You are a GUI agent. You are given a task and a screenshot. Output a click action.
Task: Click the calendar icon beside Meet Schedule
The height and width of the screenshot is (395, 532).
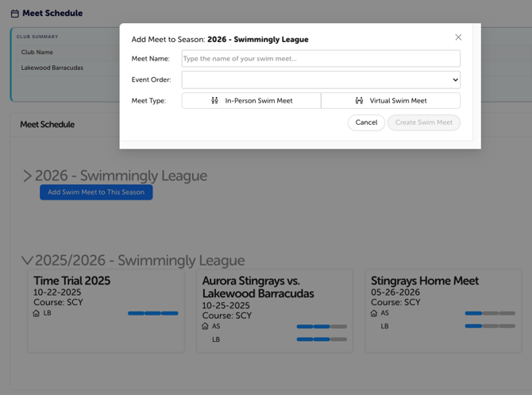14,14
